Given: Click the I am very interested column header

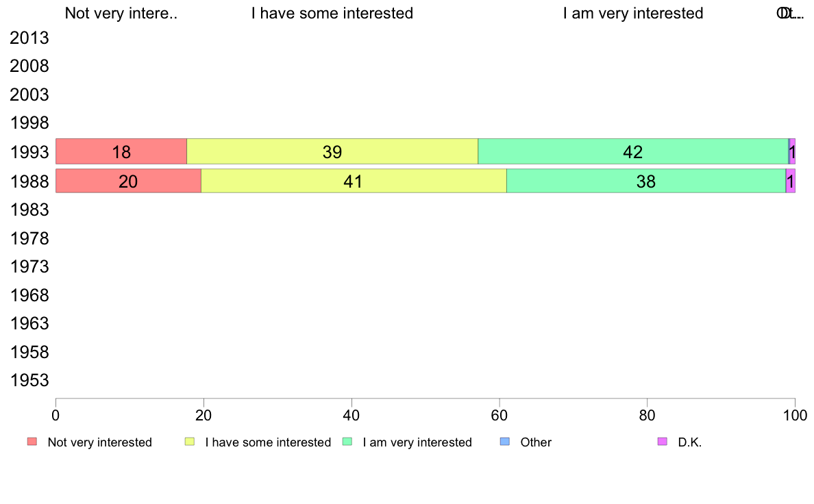Looking at the screenshot, I should (633, 13).
